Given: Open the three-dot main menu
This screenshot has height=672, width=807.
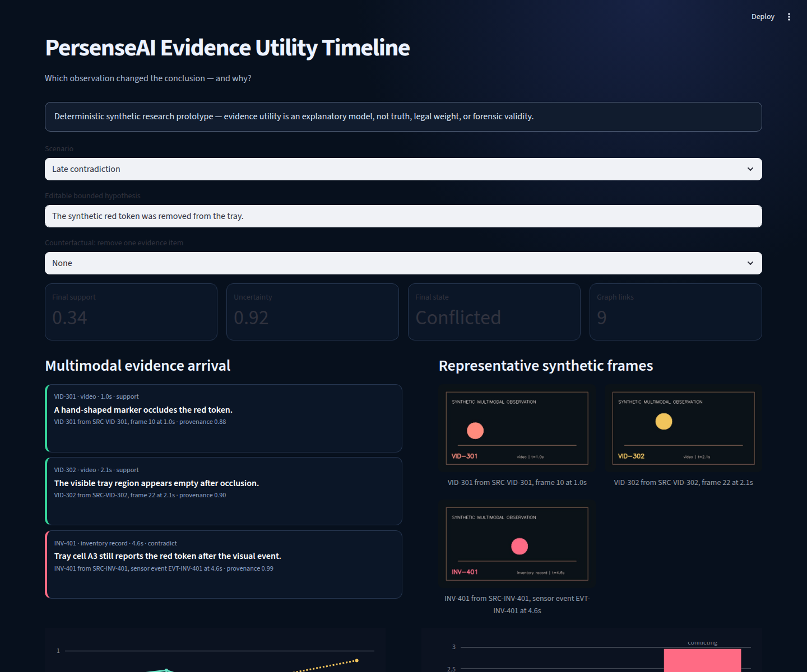Looking at the screenshot, I should point(789,17).
